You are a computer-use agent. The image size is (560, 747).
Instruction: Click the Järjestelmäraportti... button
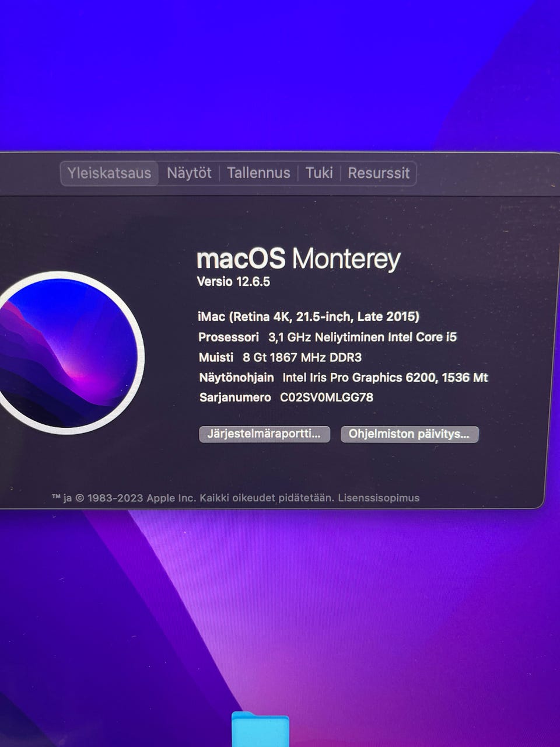pos(264,434)
